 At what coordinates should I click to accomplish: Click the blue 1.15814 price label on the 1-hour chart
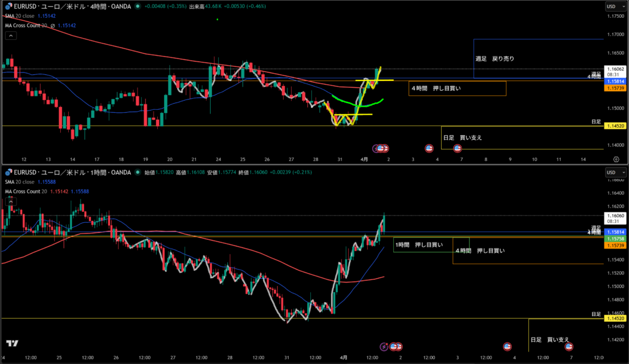tap(614, 232)
